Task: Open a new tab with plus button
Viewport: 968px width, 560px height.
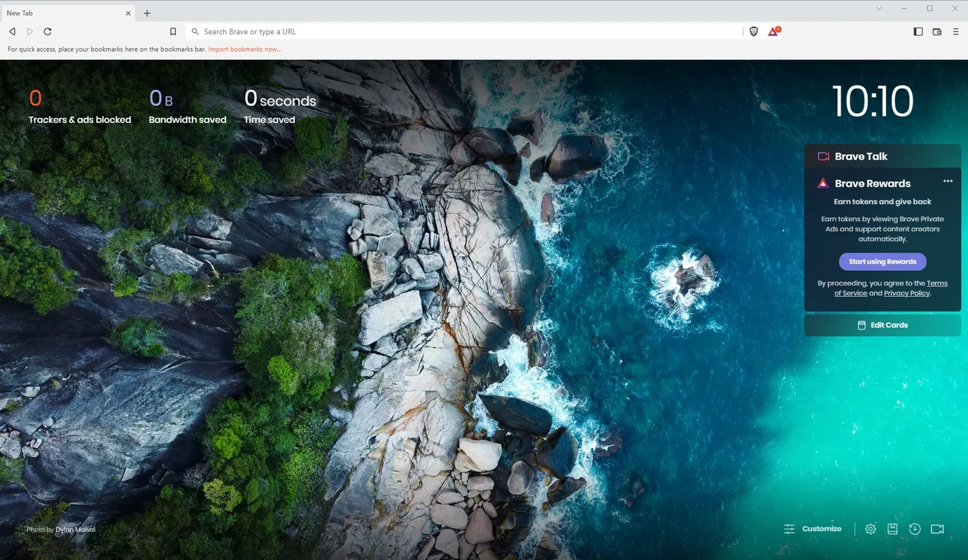Action: click(x=147, y=13)
